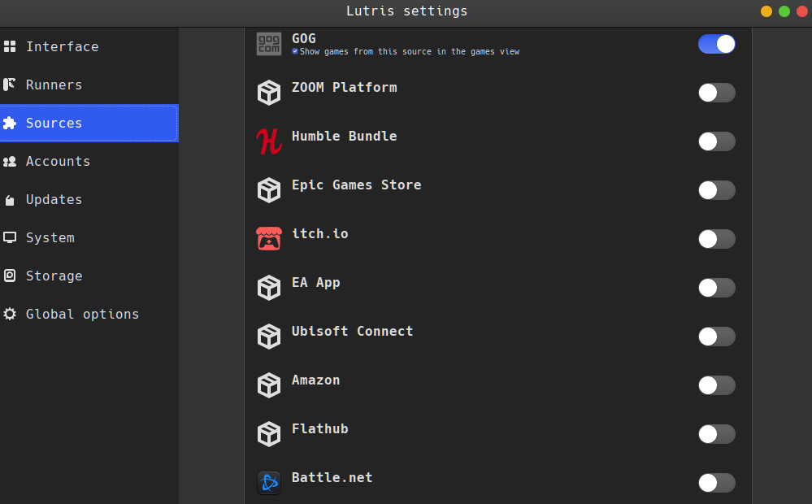Enable the Humble Bundle source switch
This screenshot has height=504, width=812.
[x=717, y=141]
